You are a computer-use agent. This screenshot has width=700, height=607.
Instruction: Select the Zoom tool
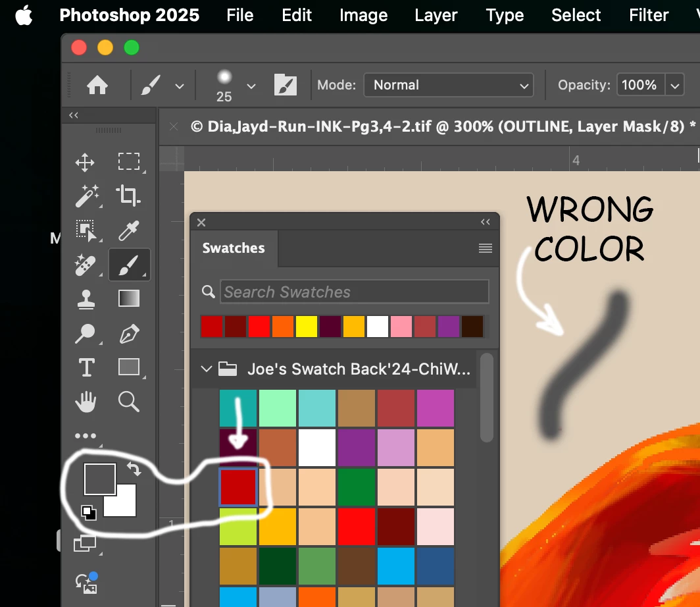pyautogui.click(x=129, y=401)
